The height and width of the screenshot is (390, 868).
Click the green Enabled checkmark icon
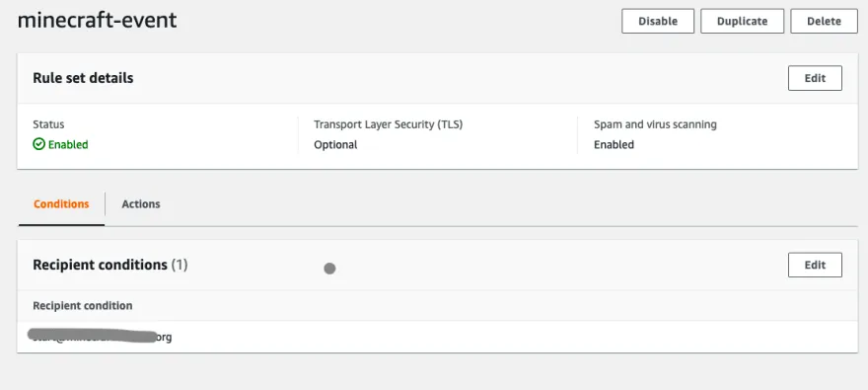click(x=38, y=144)
